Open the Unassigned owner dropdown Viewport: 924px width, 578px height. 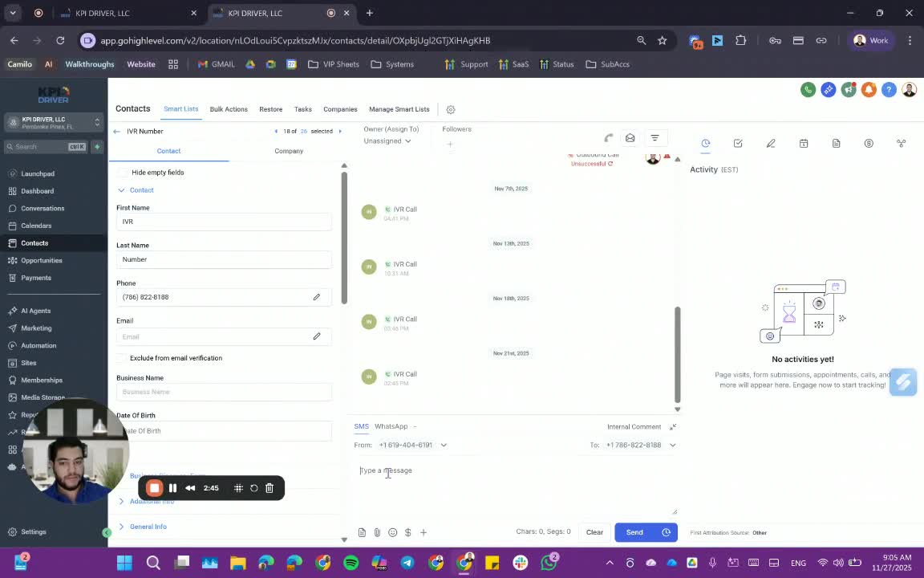click(387, 141)
